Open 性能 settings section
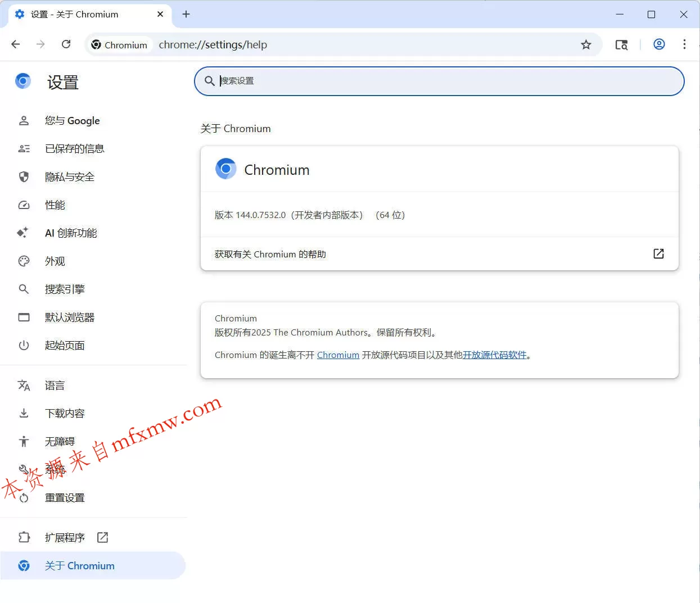Screen dimensions: 700x603 [93, 205]
